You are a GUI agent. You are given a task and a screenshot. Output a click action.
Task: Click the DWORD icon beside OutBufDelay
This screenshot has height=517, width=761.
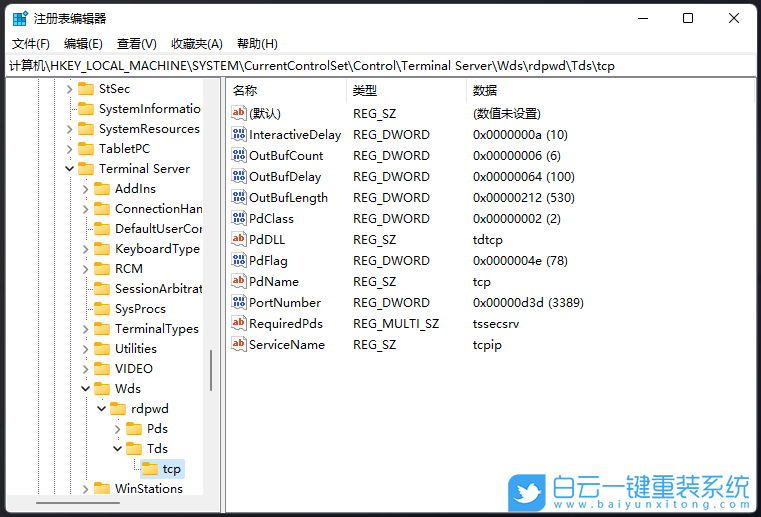click(x=239, y=176)
